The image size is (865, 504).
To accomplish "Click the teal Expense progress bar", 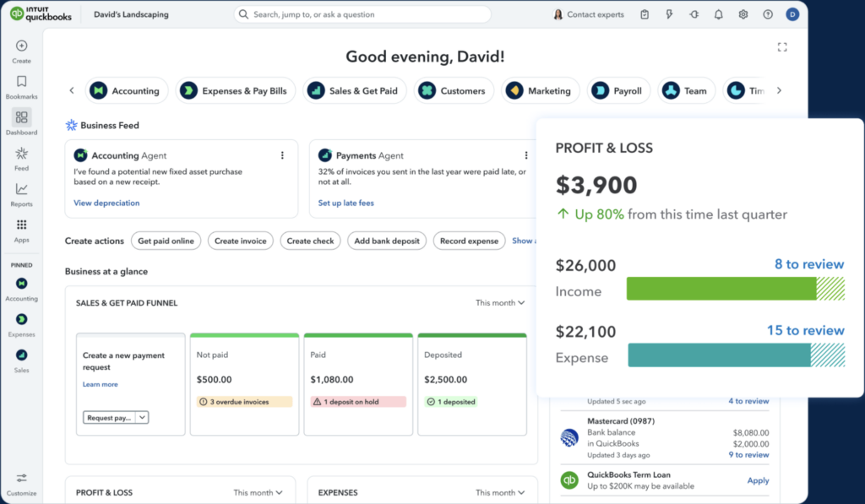I will [736, 355].
